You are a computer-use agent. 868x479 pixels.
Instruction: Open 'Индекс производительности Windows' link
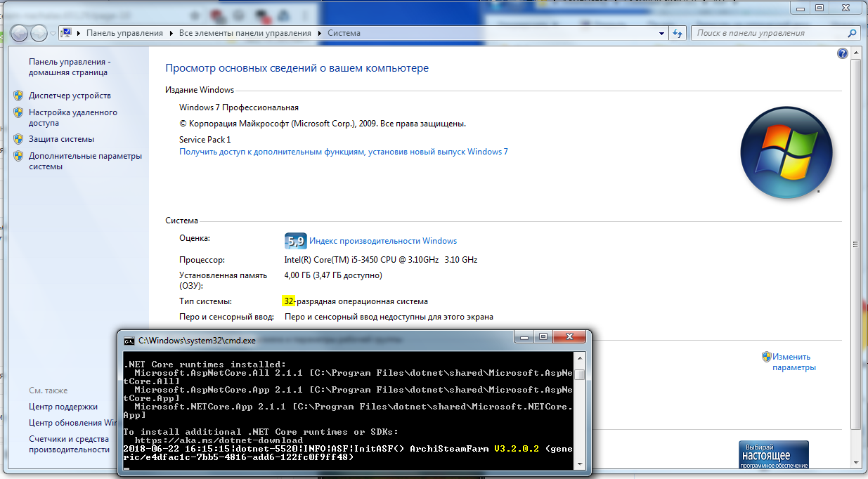[x=383, y=241]
